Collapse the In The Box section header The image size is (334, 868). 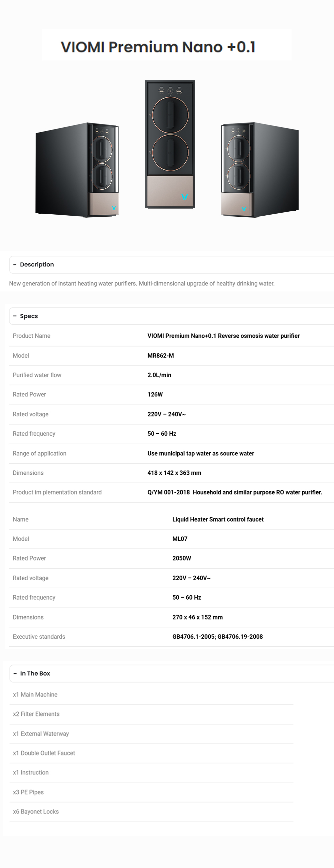coord(35,673)
